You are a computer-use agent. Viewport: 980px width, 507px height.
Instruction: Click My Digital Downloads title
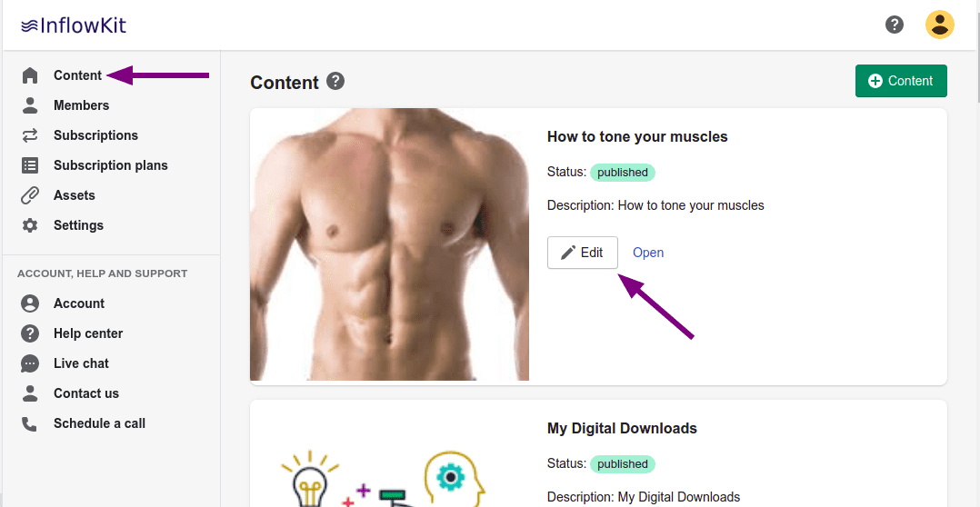coord(622,428)
